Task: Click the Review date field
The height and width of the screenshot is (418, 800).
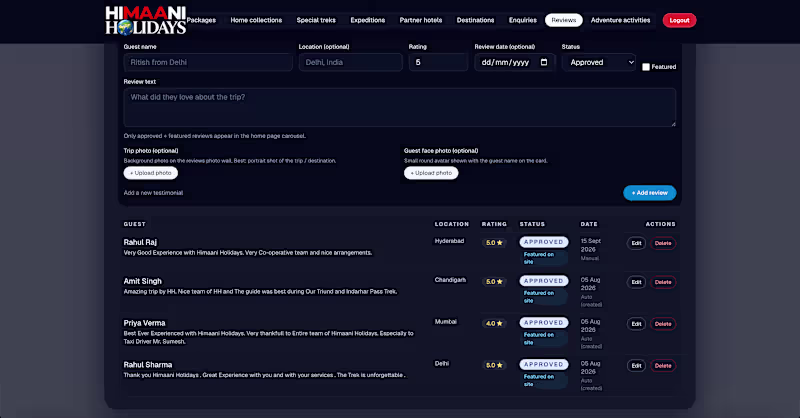Action: coord(514,62)
